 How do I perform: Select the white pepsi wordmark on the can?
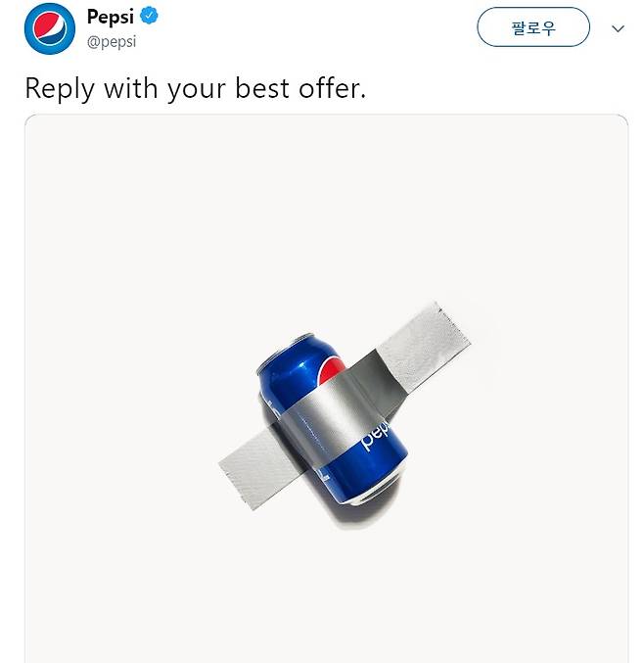click(x=374, y=435)
